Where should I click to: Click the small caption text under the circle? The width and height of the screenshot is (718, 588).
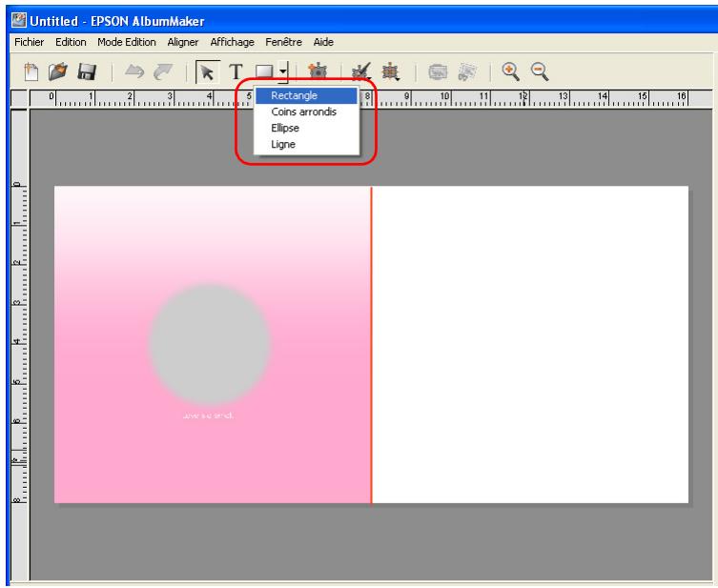tap(209, 416)
